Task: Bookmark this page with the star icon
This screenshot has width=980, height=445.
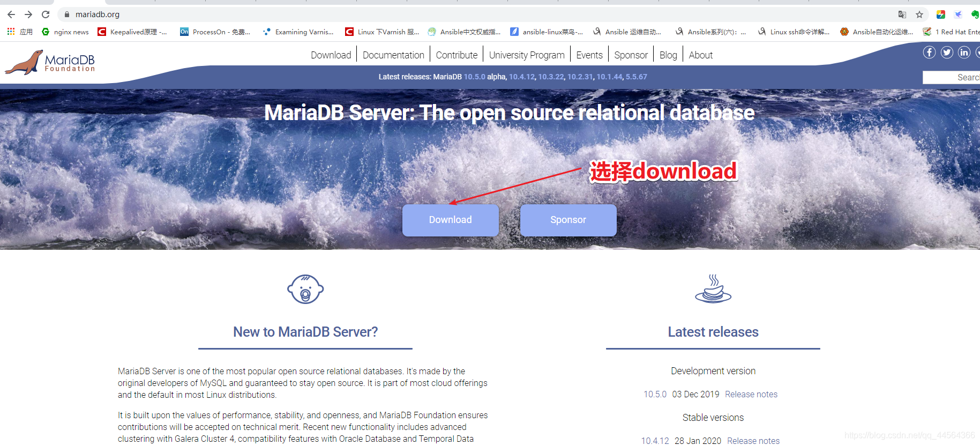Action: [919, 14]
